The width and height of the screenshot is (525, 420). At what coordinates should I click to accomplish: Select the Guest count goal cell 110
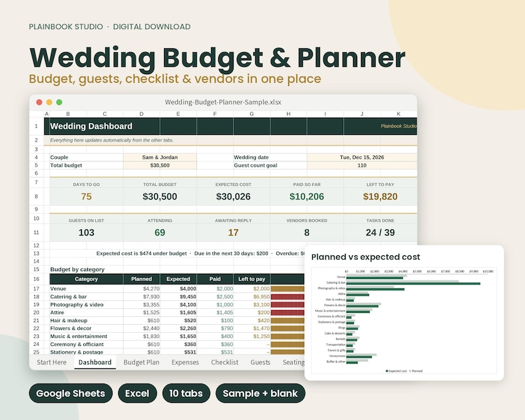click(362, 165)
